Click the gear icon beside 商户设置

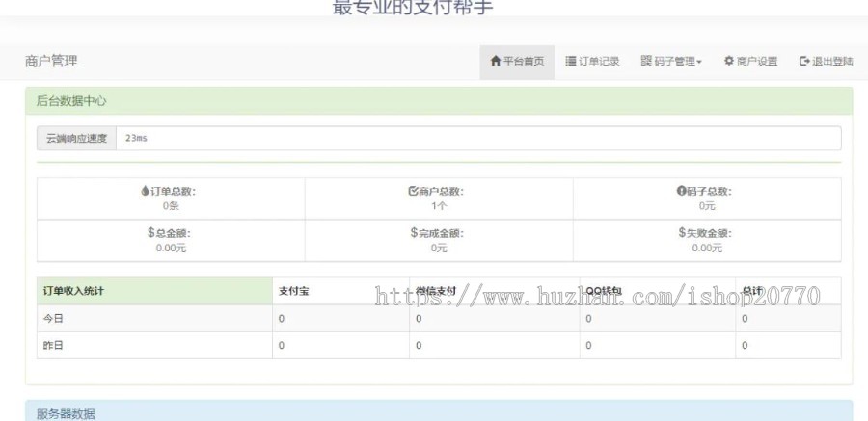(729, 61)
